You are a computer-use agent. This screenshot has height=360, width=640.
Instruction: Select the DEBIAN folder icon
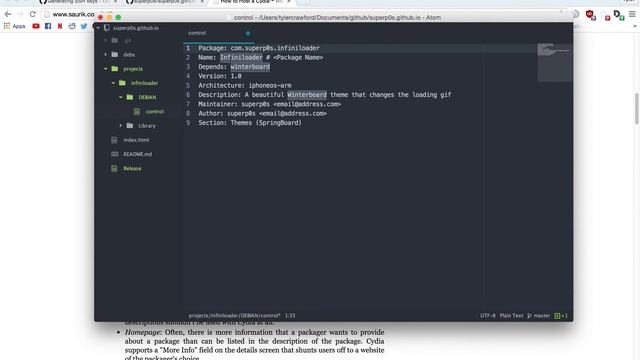(130, 97)
